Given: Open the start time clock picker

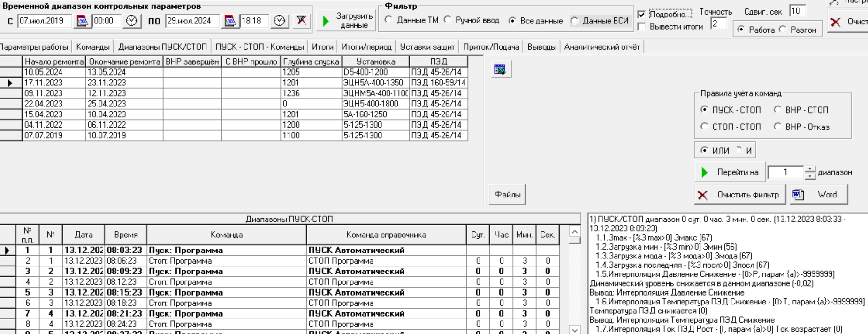Looking at the screenshot, I should (x=132, y=21).
